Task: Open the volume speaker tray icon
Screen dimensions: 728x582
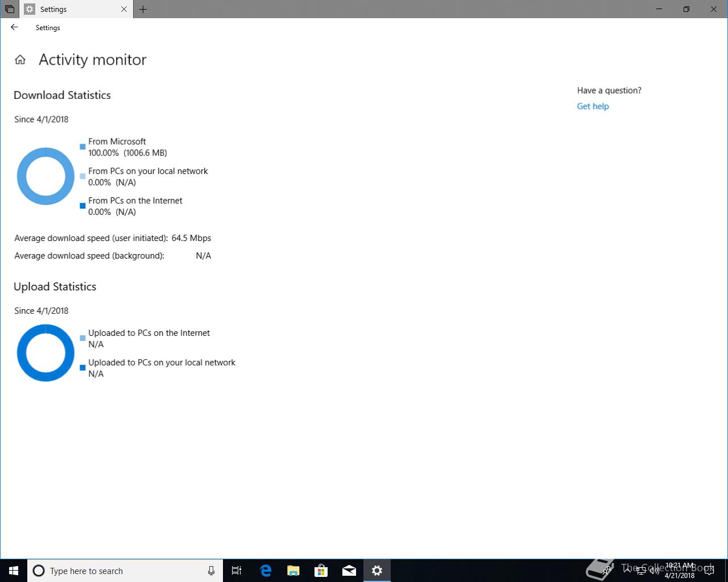Action: [x=654, y=571]
